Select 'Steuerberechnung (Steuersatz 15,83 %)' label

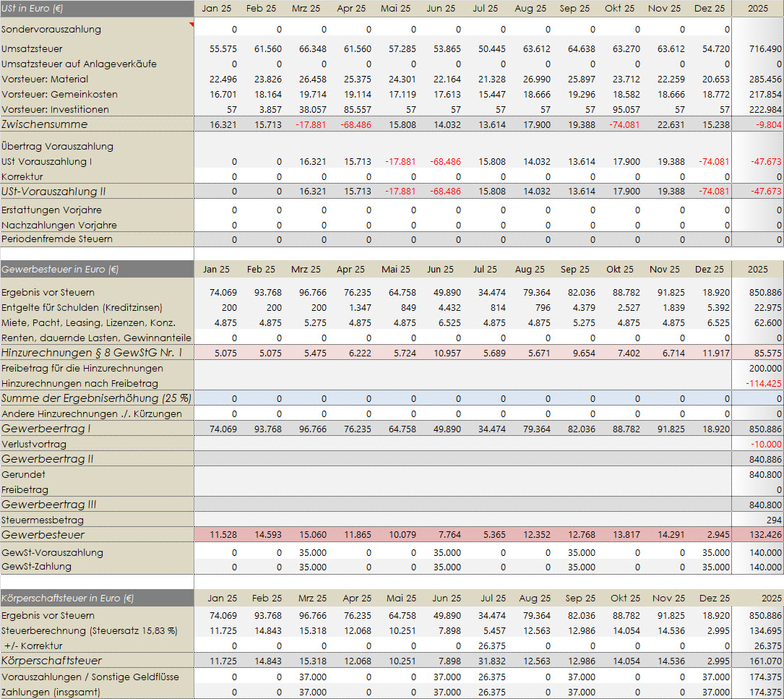90,631
